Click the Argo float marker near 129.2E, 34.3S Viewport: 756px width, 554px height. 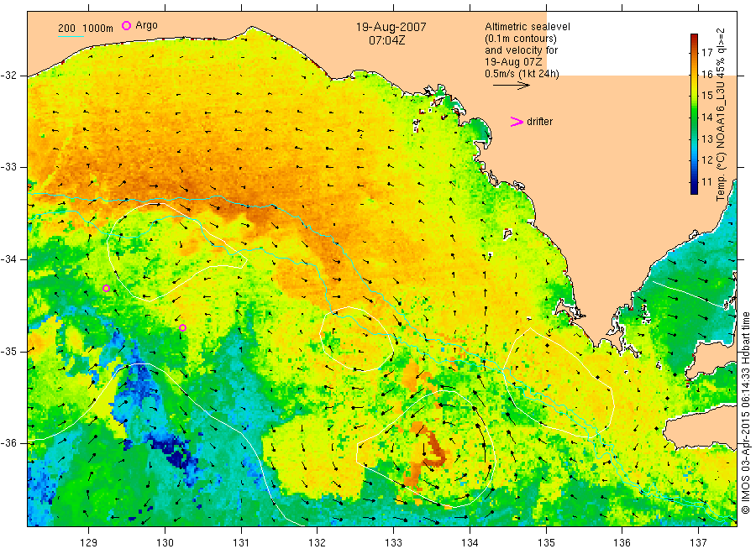point(107,289)
